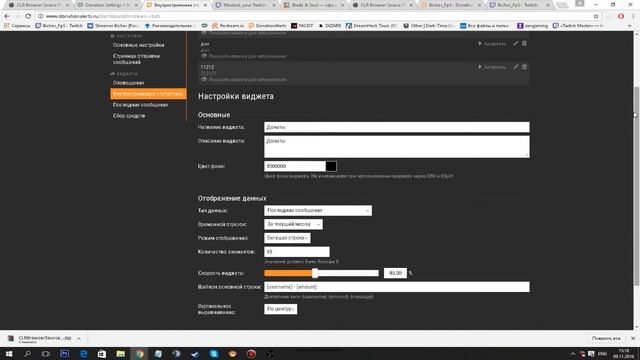Show embed link for '11212' widget

[244, 79]
